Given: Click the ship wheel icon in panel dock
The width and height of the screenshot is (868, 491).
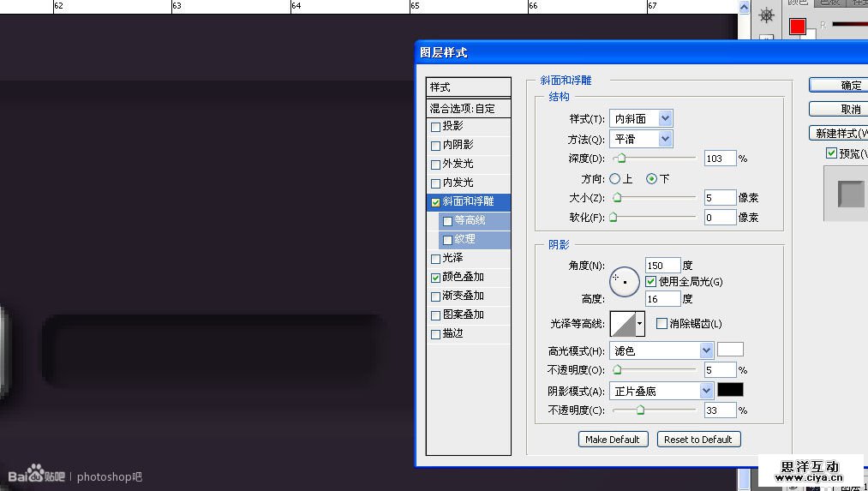Looking at the screenshot, I should 767,15.
